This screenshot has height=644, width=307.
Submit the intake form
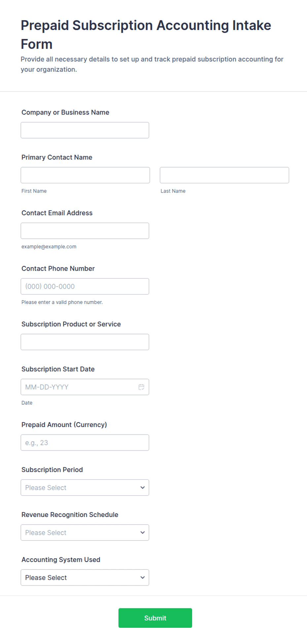[155, 618]
